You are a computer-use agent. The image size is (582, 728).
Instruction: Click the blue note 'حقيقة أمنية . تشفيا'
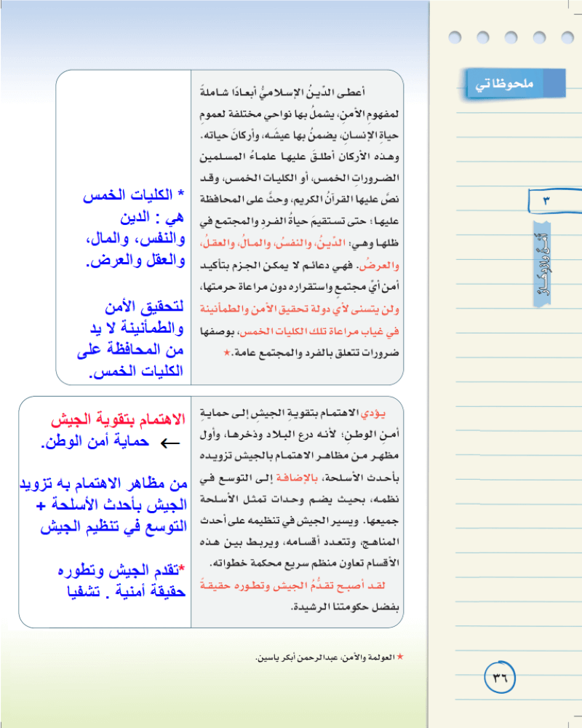point(127,592)
